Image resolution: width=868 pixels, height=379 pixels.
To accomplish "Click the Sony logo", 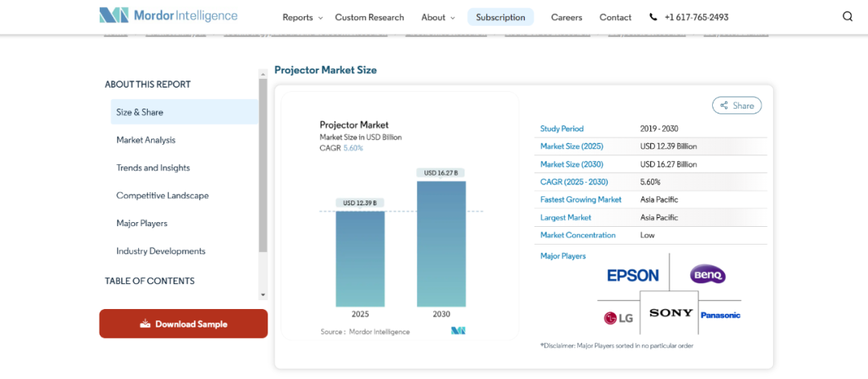I will click(x=671, y=313).
